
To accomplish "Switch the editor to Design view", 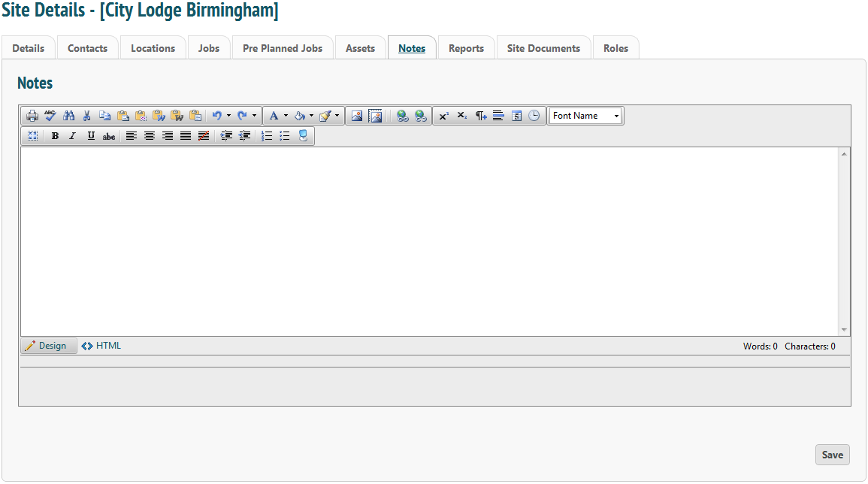I will pos(49,346).
